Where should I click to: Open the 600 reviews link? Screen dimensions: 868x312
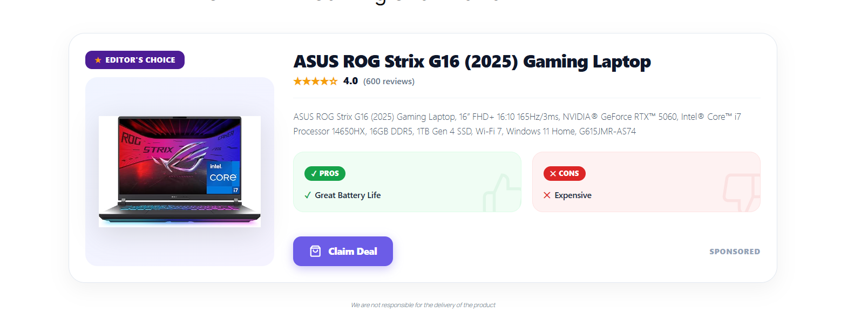pyautogui.click(x=389, y=82)
